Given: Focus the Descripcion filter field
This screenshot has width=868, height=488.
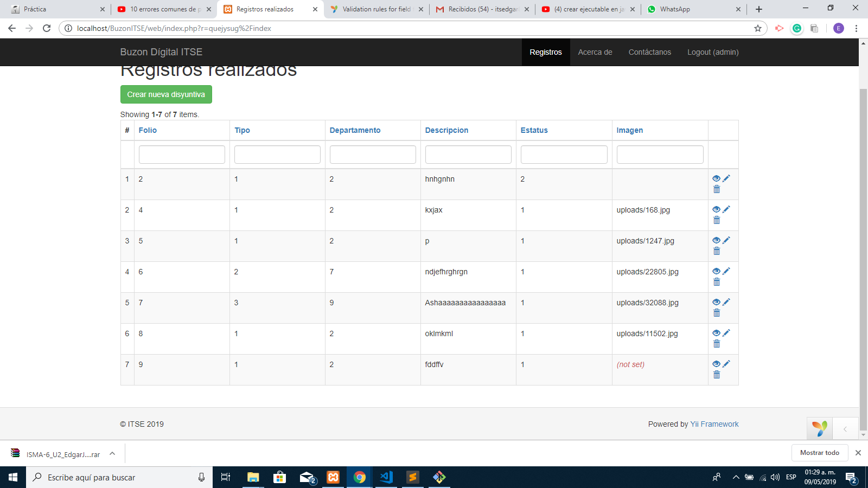Looking at the screenshot, I should (x=468, y=155).
